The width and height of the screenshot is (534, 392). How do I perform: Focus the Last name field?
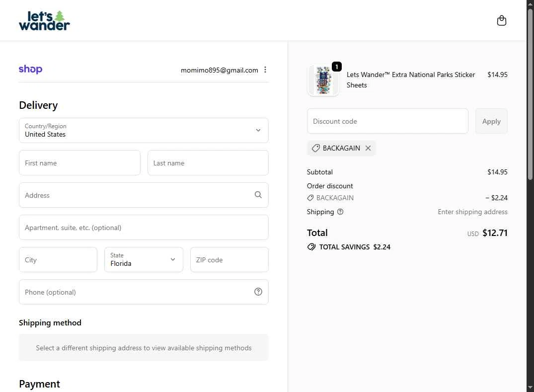(208, 163)
